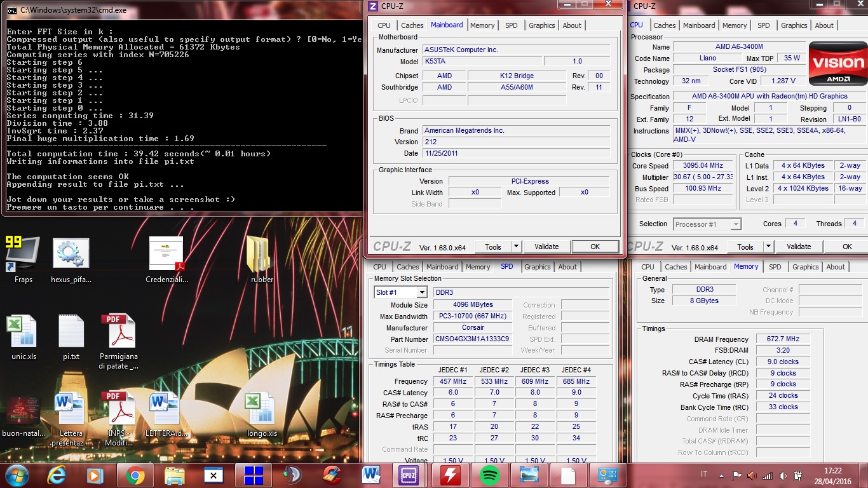Viewport: 868px width, 488px height.
Task: Open the unic.xls spreadsheet icon
Action: click(24, 337)
